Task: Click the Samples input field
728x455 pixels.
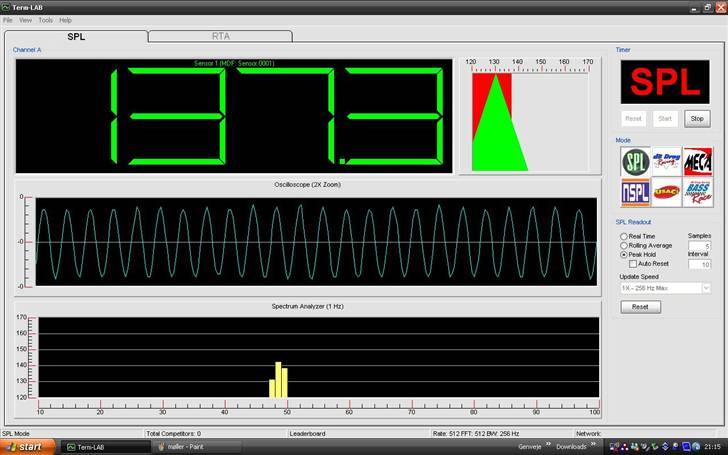Action: click(x=700, y=245)
